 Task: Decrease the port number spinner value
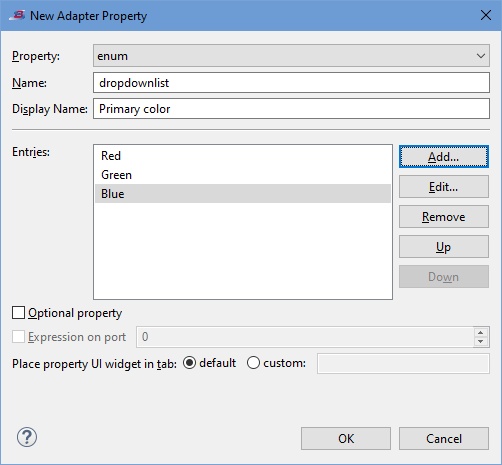click(x=480, y=341)
